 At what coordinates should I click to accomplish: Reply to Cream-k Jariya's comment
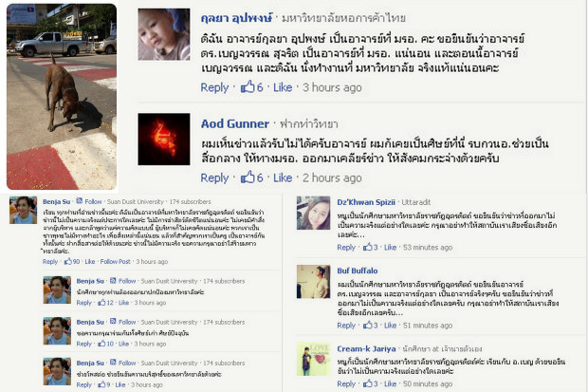click(x=346, y=383)
